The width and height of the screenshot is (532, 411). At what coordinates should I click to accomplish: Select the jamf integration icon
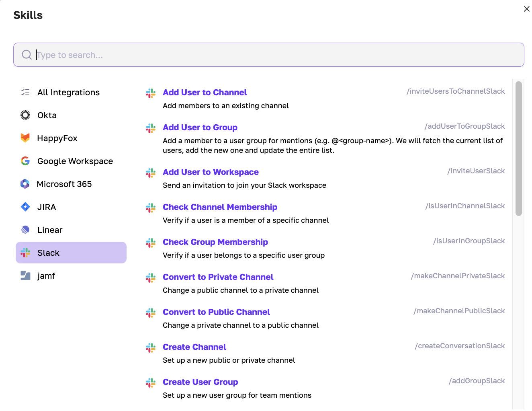coord(25,275)
